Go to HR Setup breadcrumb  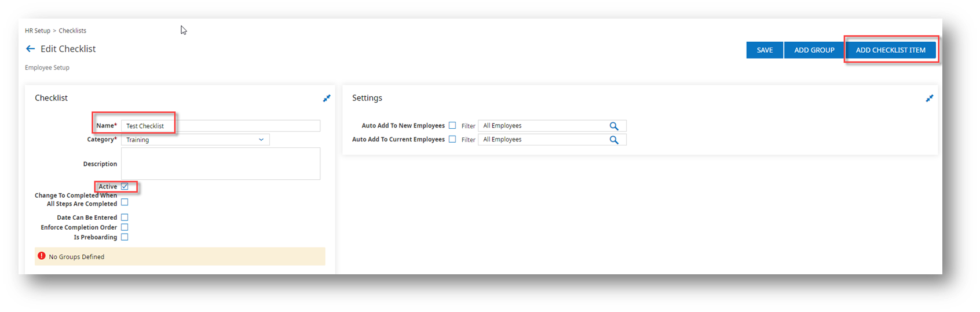(38, 31)
